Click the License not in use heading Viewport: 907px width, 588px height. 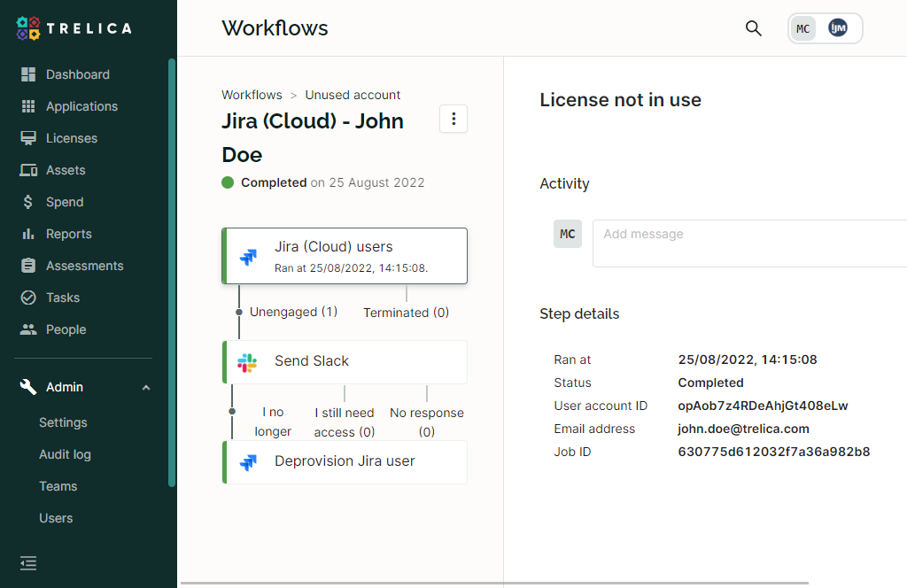[620, 100]
